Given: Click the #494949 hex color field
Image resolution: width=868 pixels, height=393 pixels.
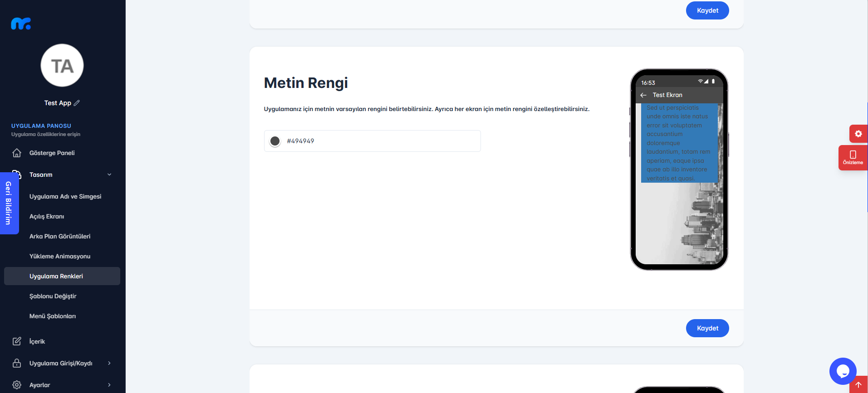Looking at the screenshot, I should coord(372,141).
